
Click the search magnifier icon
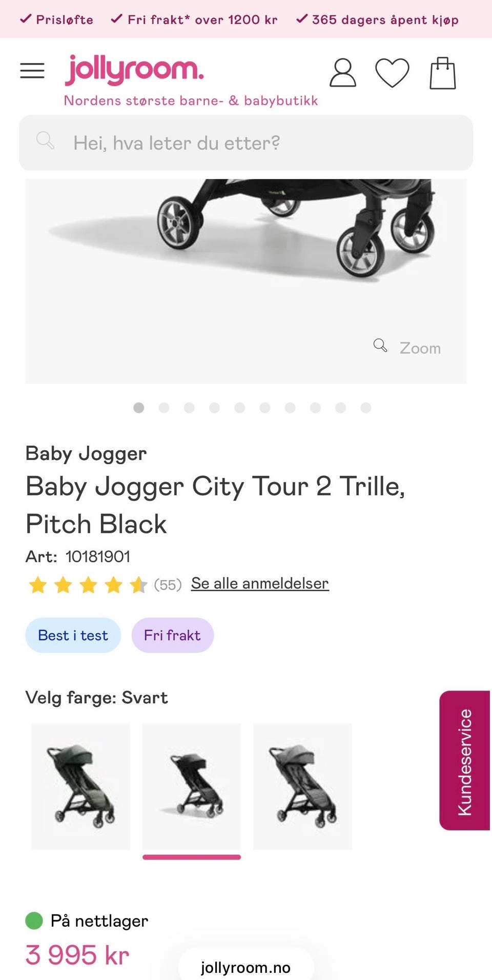[x=45, y=140]
